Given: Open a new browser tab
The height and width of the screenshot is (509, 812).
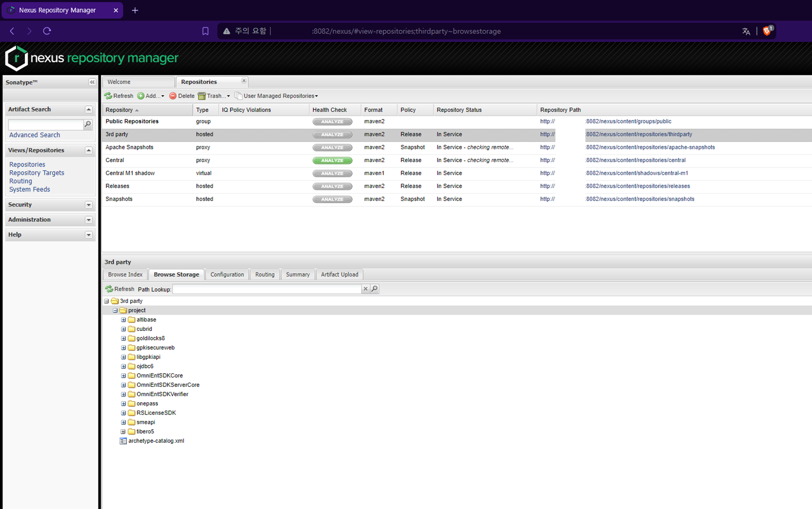Looking at the screenshot, I should coord(135,10).
